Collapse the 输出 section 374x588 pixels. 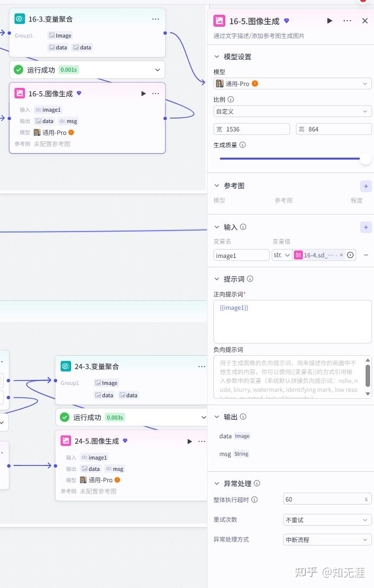click(x=216, y=417)
